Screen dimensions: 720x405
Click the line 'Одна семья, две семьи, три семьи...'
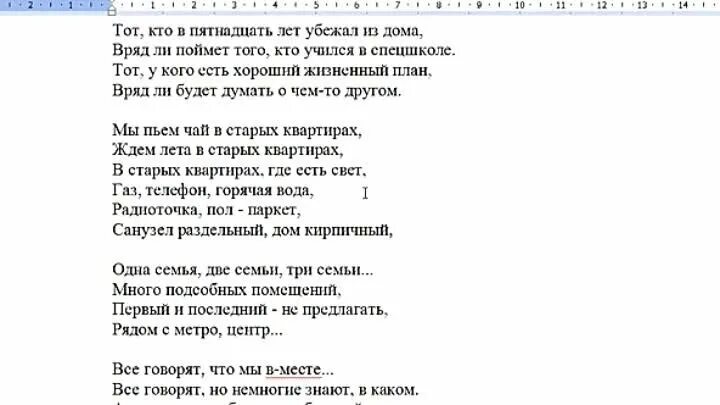[242, 270]
